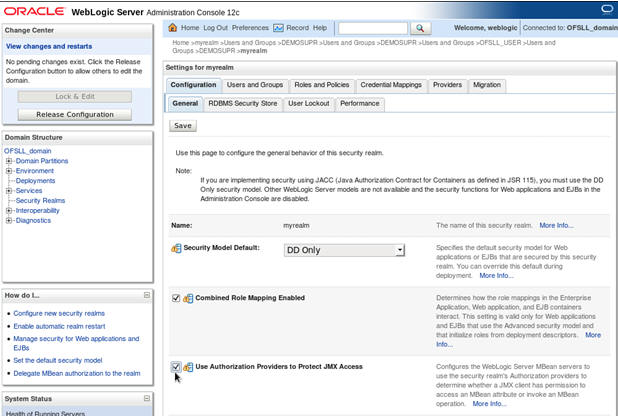The image size is (618, 416).
Task: Switch to Users and Groups tab
Action: 255,85
